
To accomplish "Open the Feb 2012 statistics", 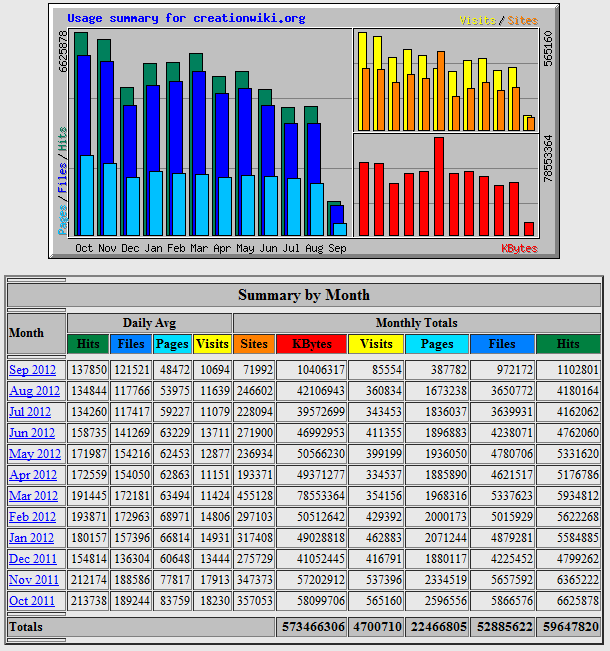I will click(32, 517).
